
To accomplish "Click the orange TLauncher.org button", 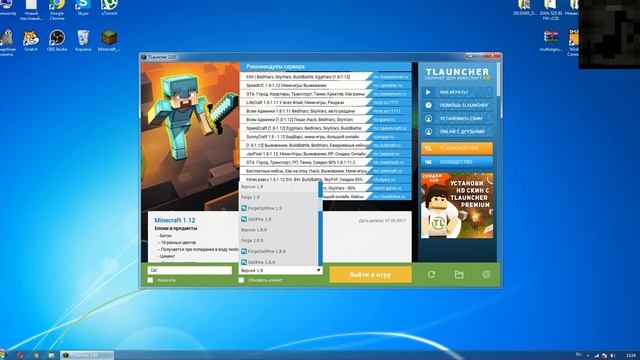I will coord(457,148).
